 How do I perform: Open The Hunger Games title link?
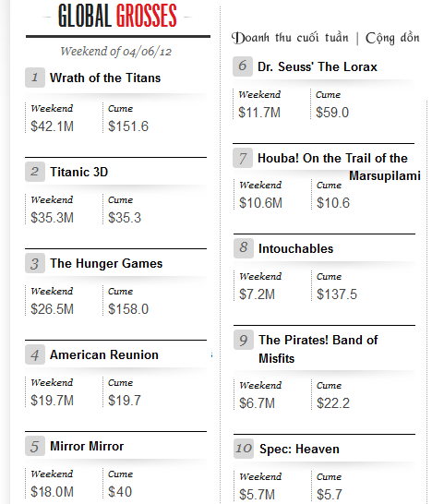click(106, 264)
